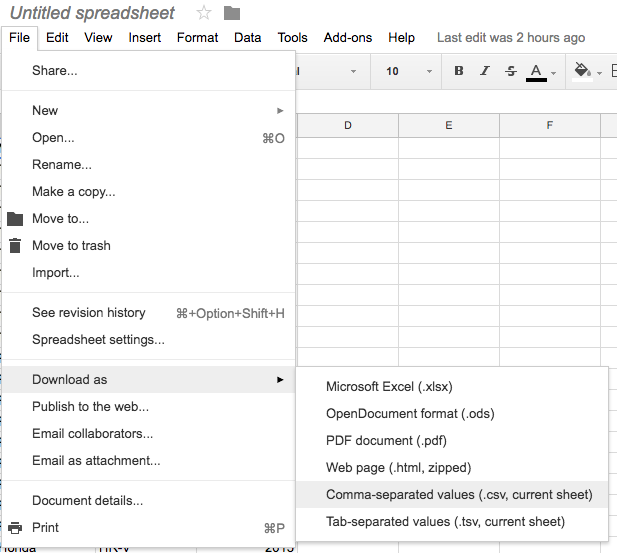The image size is (617, 553).
Task: Open the fill color picker
Action: click(582, 71)
